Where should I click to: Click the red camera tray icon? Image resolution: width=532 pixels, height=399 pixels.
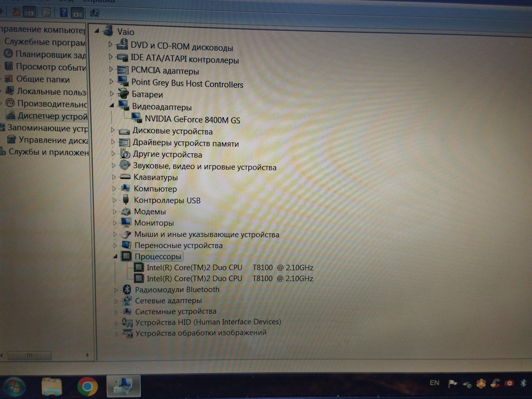pos(509,383)
